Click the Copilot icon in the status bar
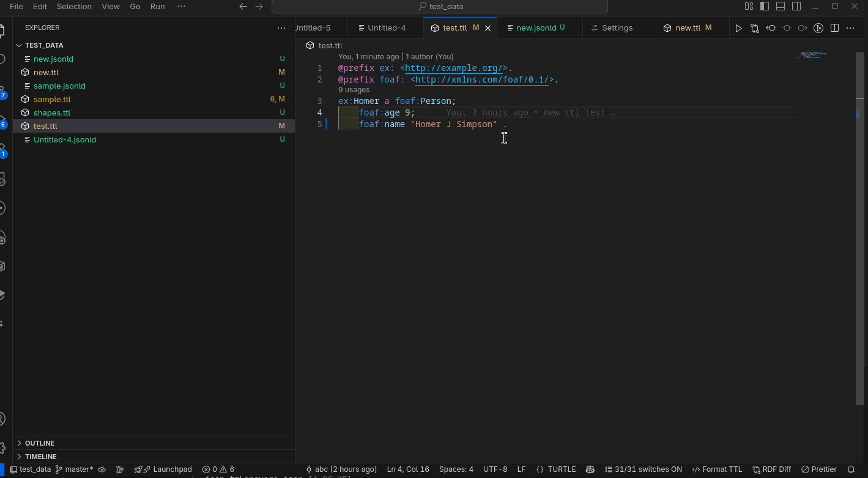This screenshot has height=478, width=868. 590,469
